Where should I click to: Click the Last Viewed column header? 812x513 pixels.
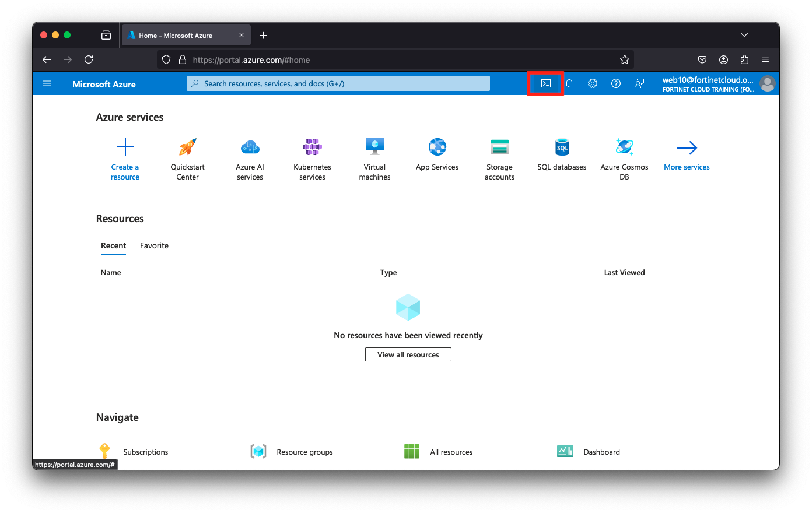pos(624,272)
